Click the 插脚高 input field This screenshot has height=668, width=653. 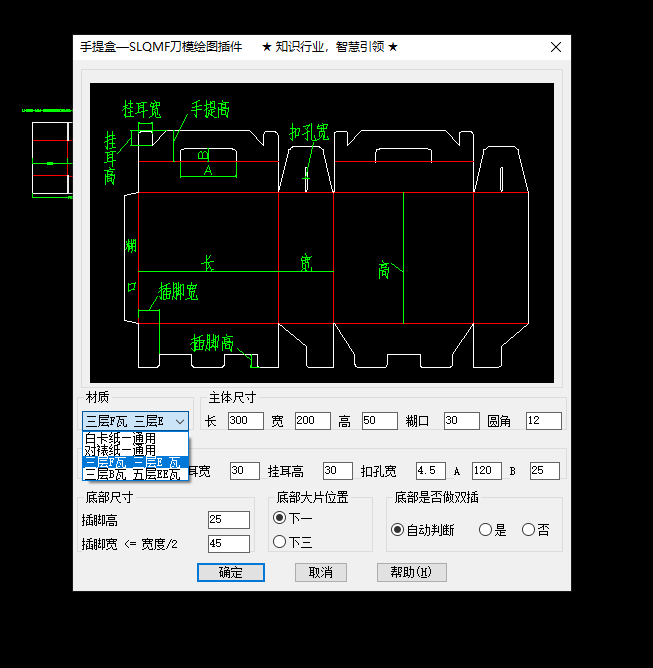(x=228, y=520)
